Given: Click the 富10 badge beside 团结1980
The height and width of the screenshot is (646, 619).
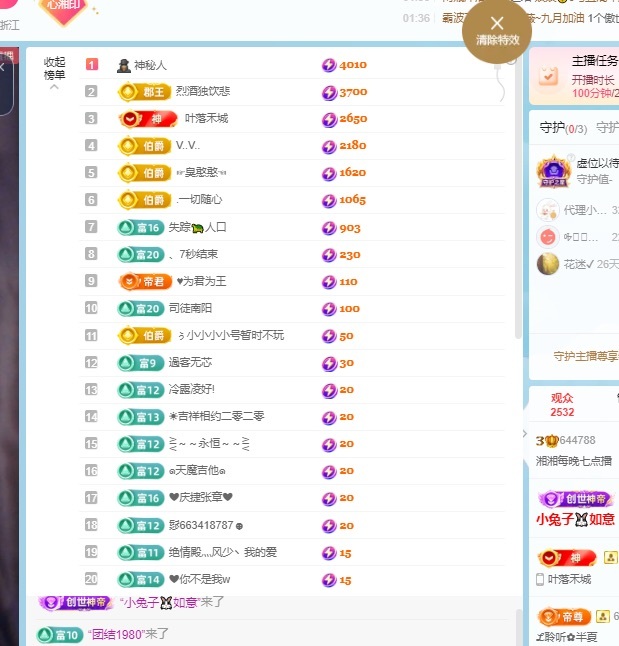Looking at the screenshot, I should coord(59,635).
